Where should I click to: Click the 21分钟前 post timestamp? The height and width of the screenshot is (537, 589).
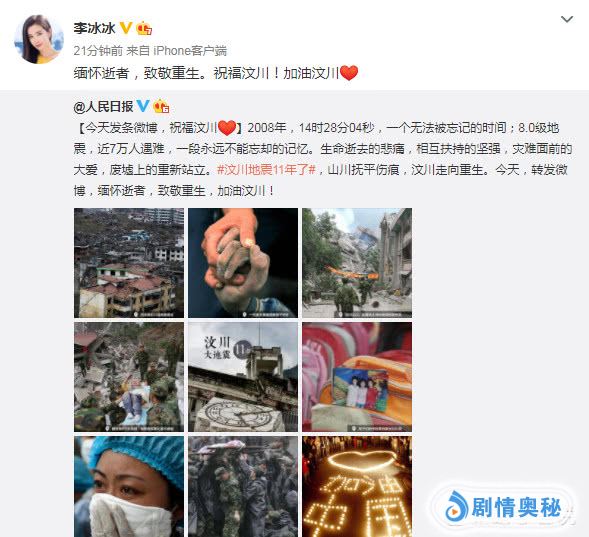[98, 51]
